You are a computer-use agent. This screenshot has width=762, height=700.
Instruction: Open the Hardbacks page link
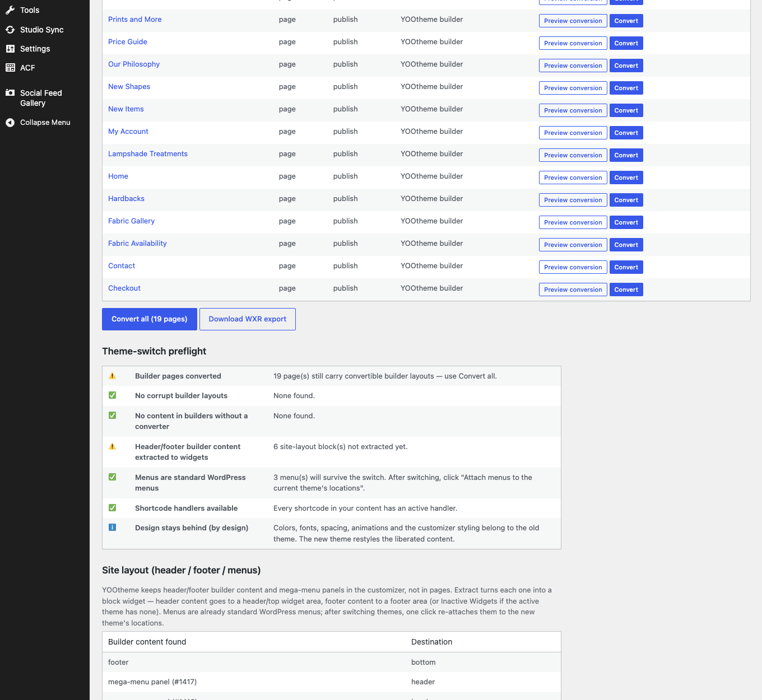pos(126,199)
